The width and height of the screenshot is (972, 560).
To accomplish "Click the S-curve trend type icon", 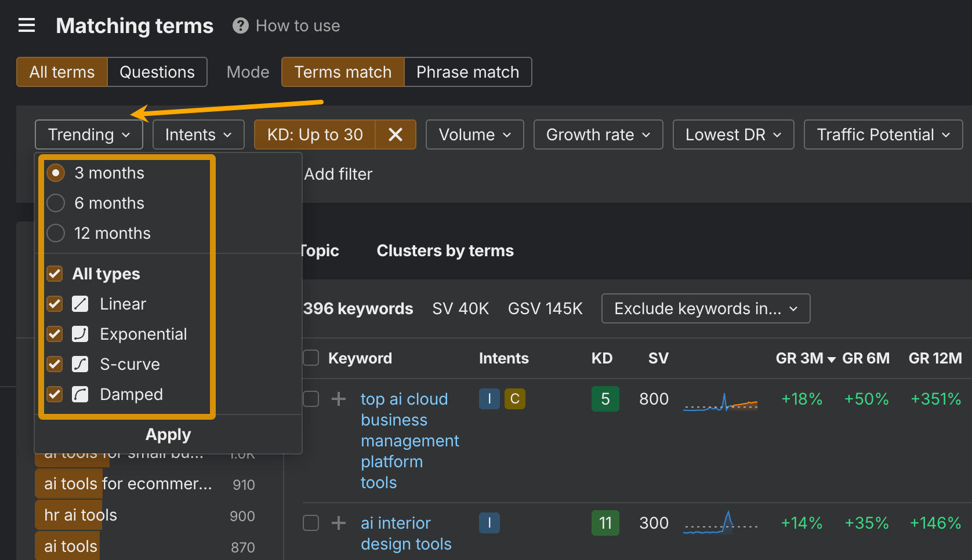I will point(80,364).
